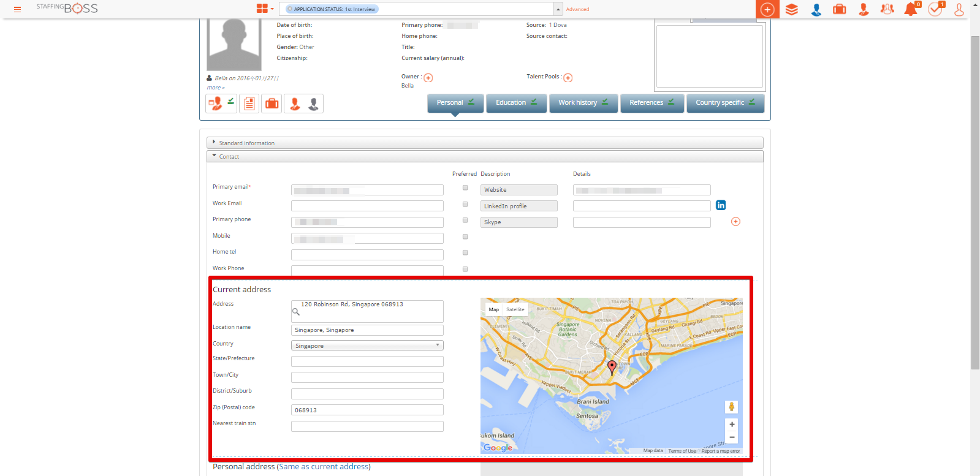980x476 pixels.
Task: Remove the APPLICATION STATUS filter tag
Action: (290, 9)
